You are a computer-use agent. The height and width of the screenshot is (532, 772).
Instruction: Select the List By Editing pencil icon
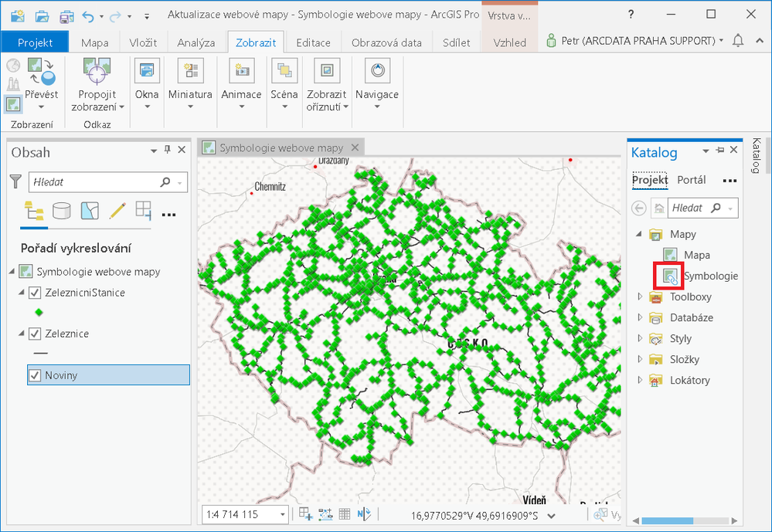(117, 211)
